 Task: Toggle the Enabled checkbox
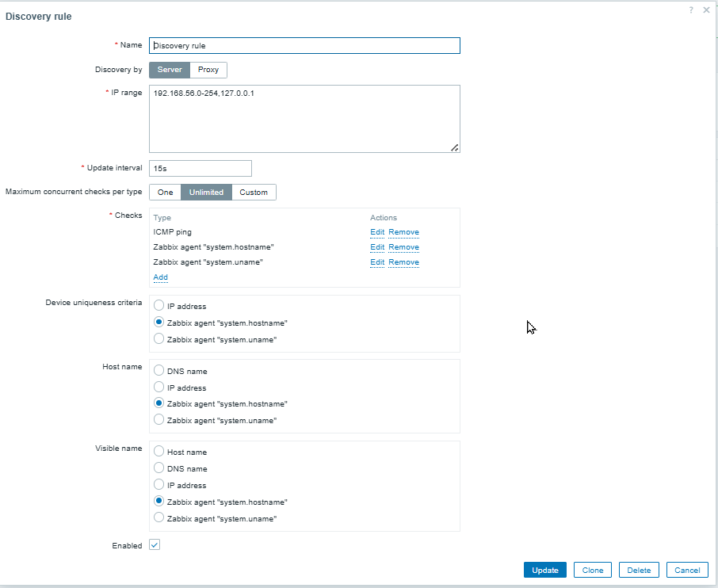[x=155, y=545]
